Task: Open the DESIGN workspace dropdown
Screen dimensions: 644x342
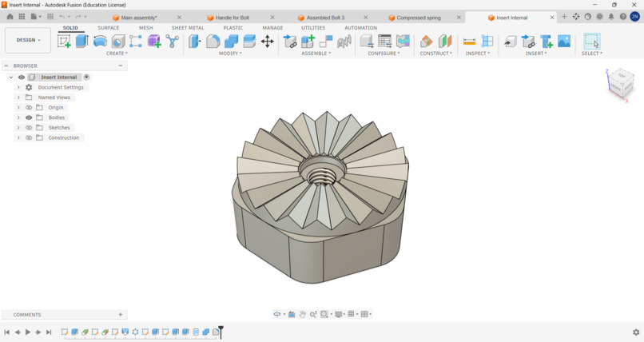Action: [x=28, y=40]
